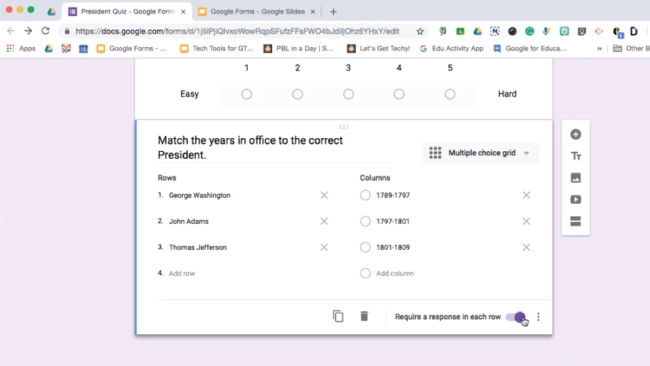Image resolution: width=650 pixels, height=366 pixels.
Task: Duplicate this question via the copy icon
Action: (x=338, y=316)
